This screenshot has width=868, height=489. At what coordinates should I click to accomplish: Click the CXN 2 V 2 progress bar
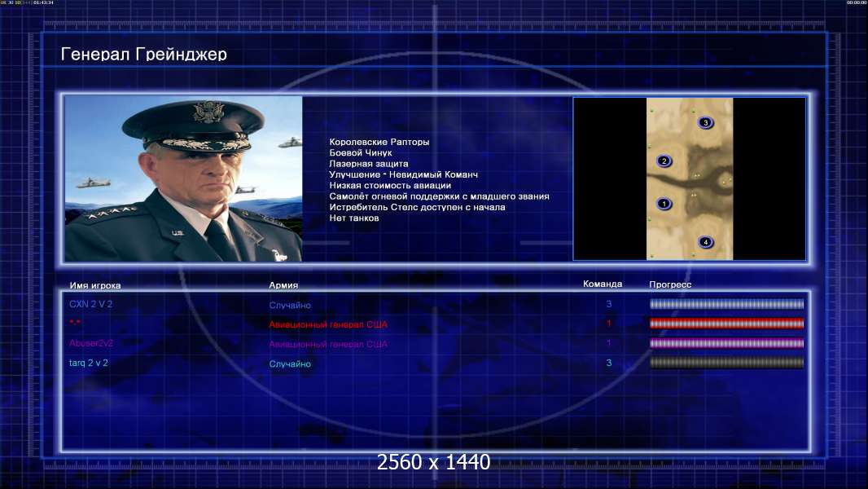[726, 304]
